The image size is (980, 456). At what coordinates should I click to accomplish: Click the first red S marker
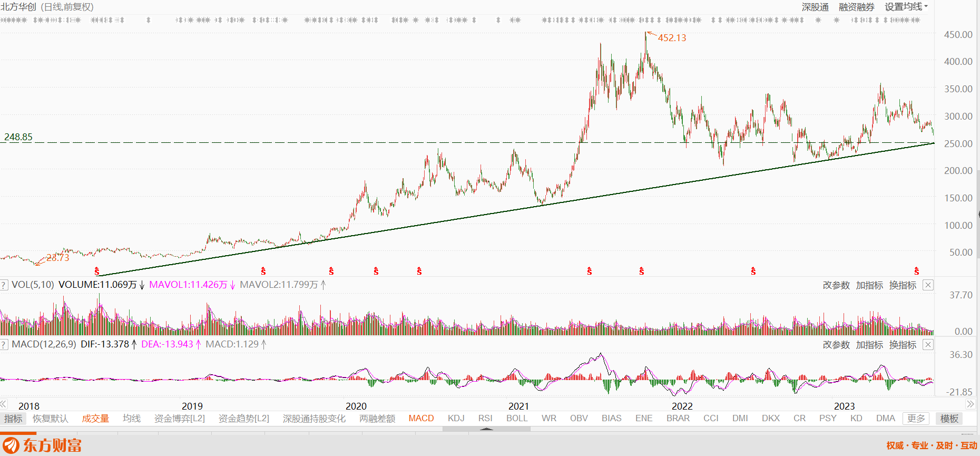[x=97, y=271]
